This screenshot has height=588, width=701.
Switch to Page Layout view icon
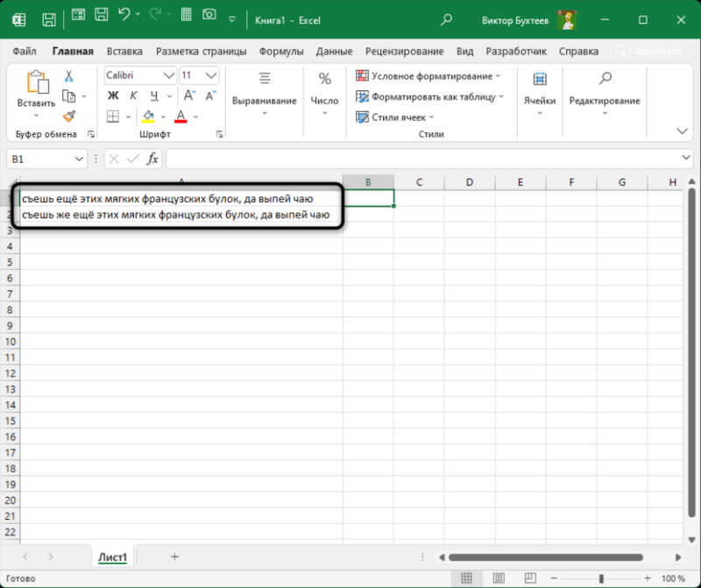click(499, 578)
